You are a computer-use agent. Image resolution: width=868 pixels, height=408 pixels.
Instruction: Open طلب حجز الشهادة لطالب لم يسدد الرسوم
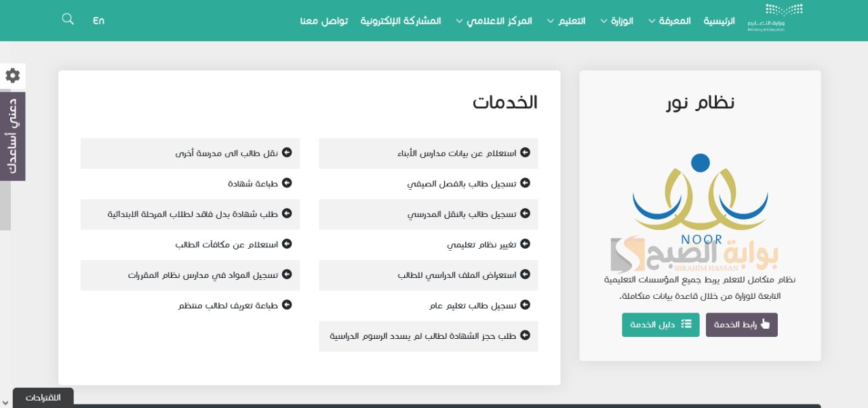tap(429, 335)
